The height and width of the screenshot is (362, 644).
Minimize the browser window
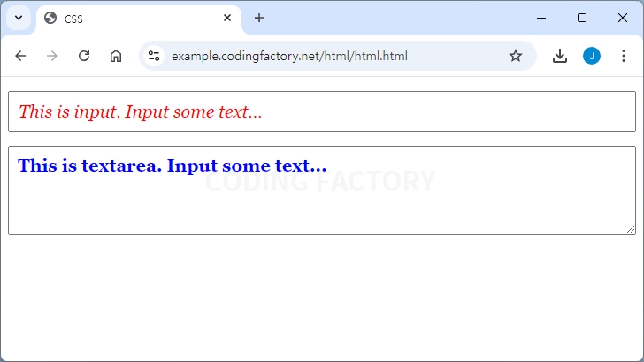pos(541,18)
